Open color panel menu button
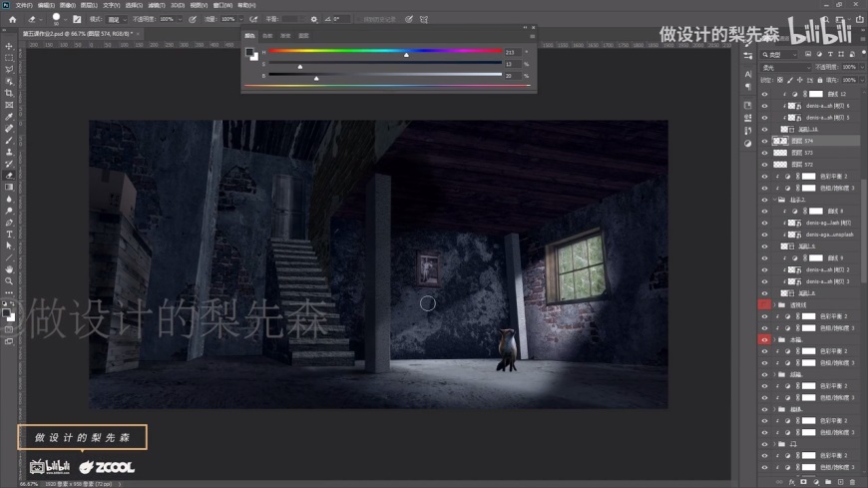 [x=532, y=36]
